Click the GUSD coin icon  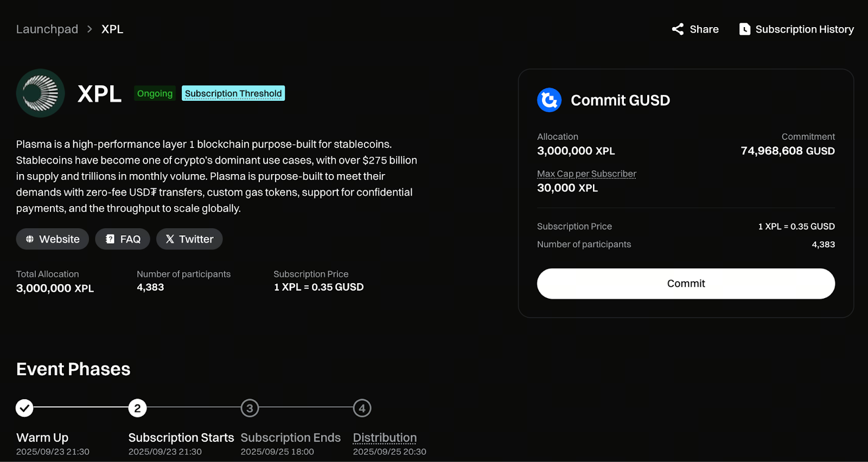click(549, 100)
